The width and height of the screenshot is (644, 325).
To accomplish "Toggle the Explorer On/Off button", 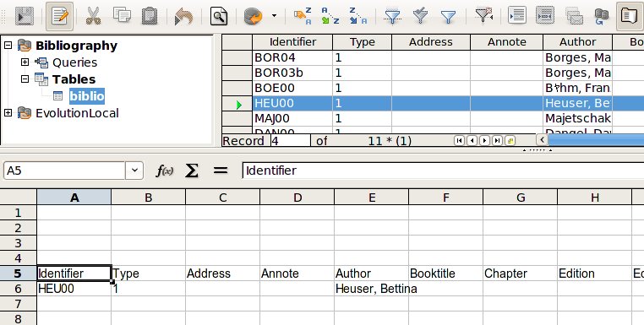I will click(630, 16).
